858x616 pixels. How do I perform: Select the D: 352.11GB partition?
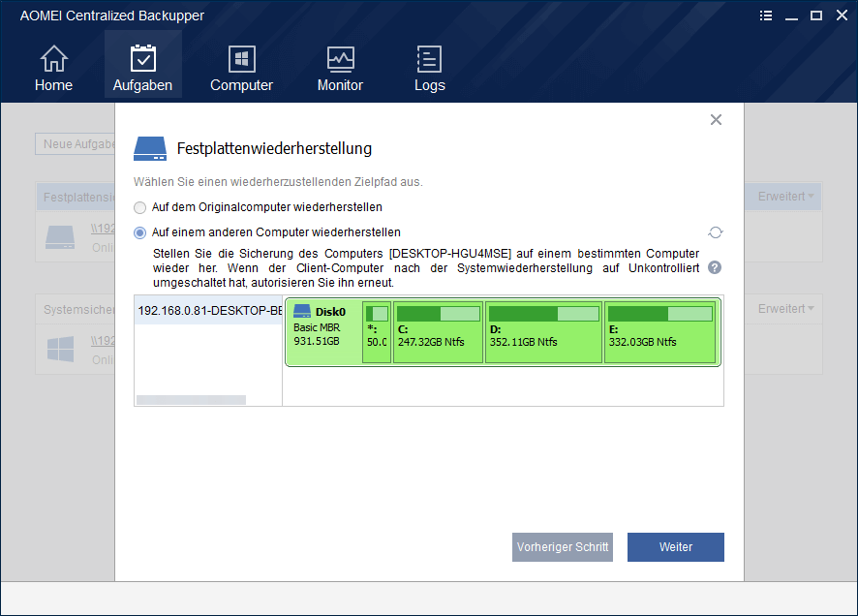coord(544,332)
